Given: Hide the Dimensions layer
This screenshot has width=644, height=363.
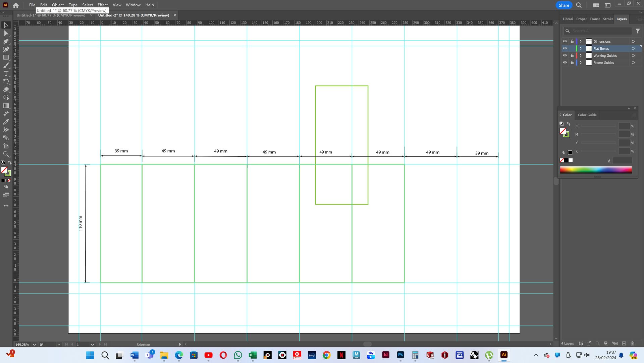Looking at the screenshot, I should [565, 41].
